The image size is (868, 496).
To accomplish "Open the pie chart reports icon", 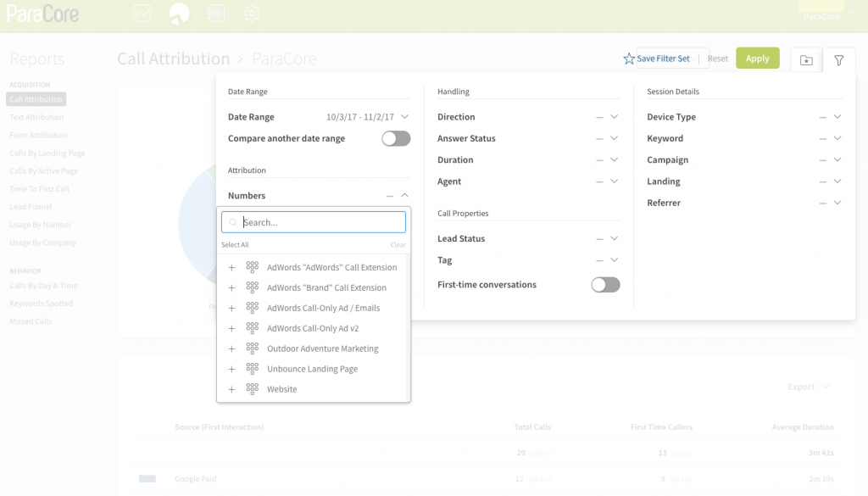I will coord(179,14).
